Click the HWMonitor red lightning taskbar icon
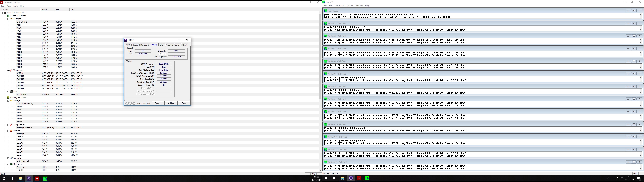This screenshot has height=182, width=644. pos(37,178)
